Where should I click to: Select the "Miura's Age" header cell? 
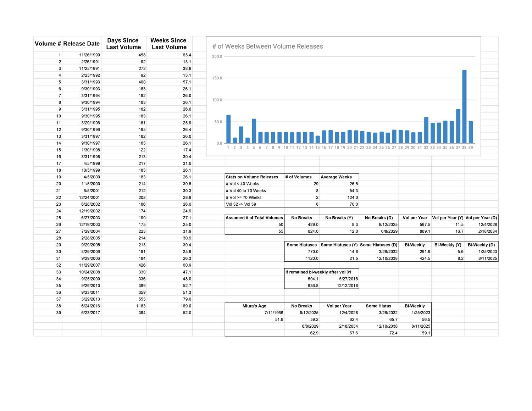[255, 306]
